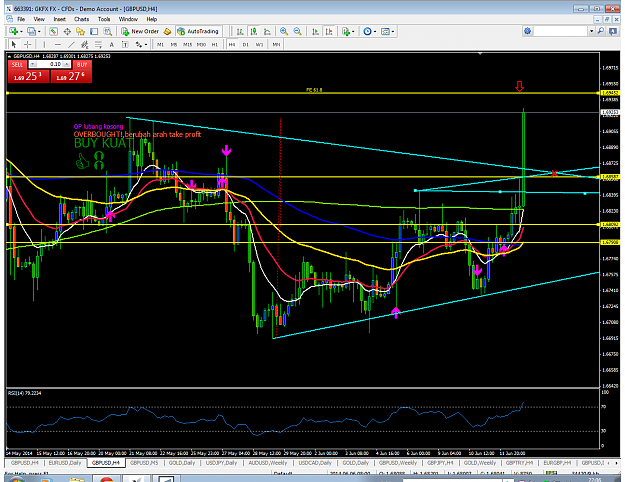Viewport: 625px width, 482px height.
Task: Click the New Order button
Action: point(140,31)
